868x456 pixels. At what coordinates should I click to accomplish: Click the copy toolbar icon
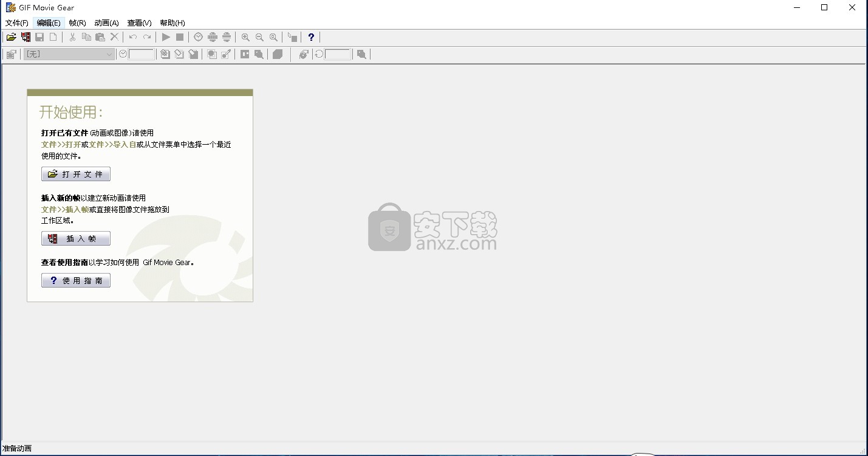pos(86,37)
